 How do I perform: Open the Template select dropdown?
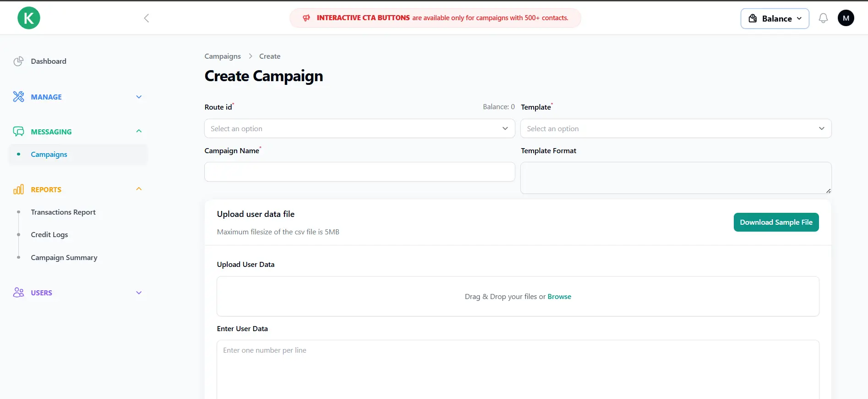coord(676,128)
